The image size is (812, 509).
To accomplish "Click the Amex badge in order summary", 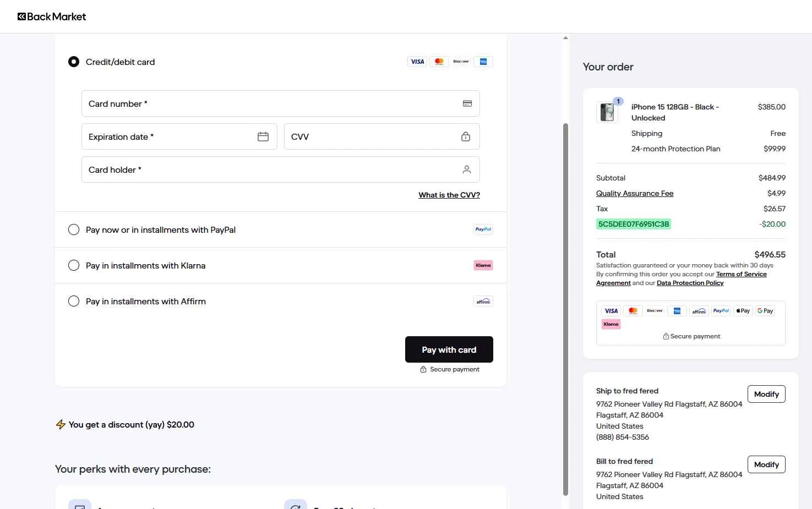I will [677, 311].
